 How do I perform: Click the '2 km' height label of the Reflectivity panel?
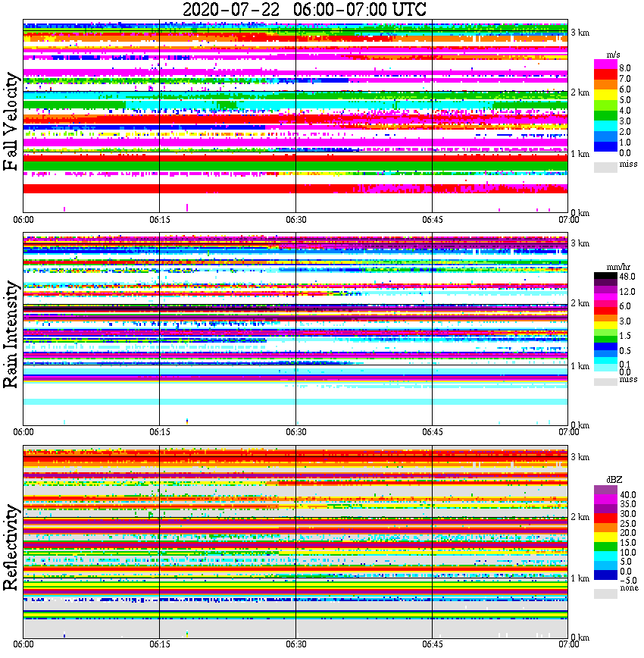pos(580,516)
